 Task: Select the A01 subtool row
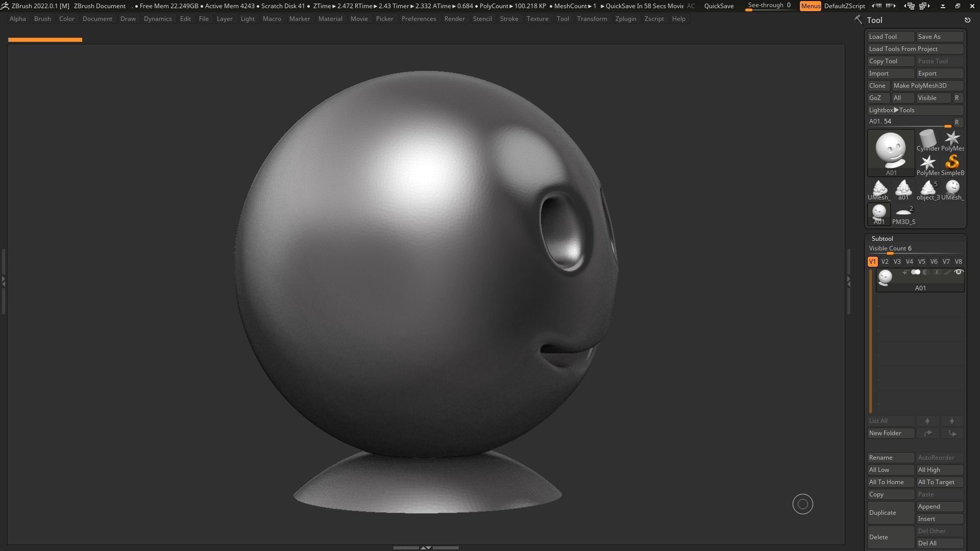coord(920,280)
